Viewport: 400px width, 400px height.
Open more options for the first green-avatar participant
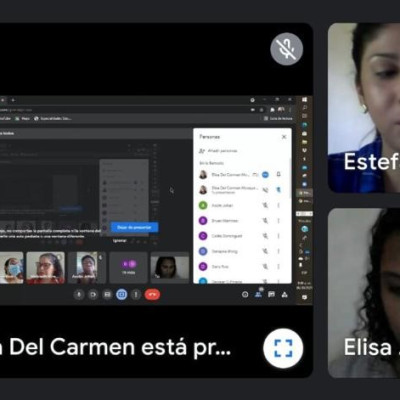coord(279,205)
